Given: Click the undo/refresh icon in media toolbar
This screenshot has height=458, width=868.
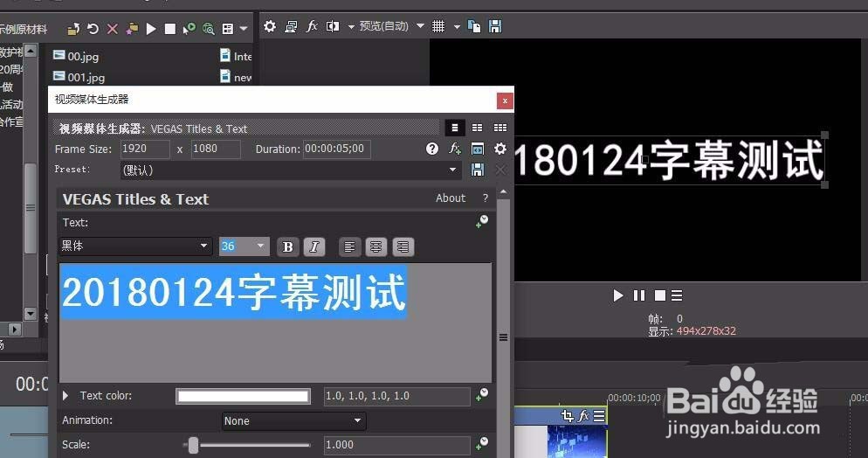Looking at the screenshot, I should [93, 28].
